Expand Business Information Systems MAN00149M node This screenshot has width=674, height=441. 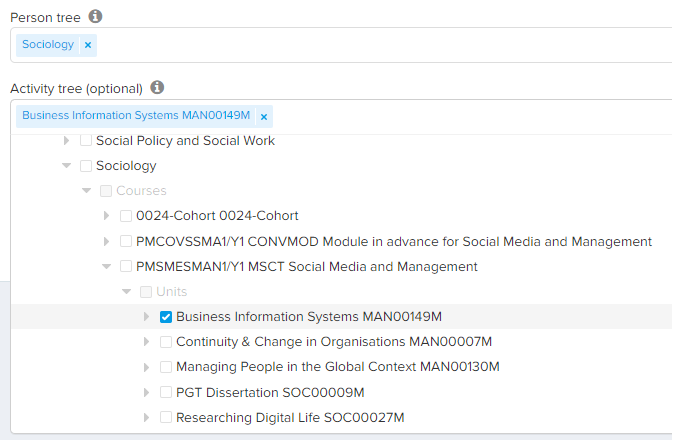[147, 317]
